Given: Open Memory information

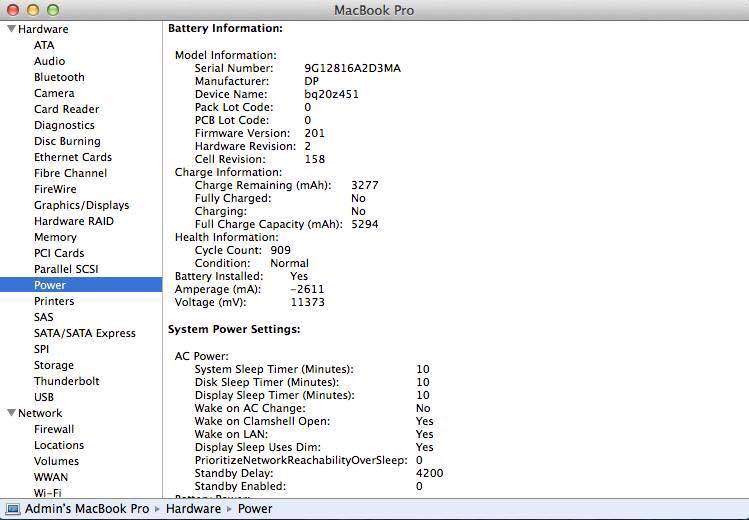Looking at the screenshot, I should pos(55,237).
